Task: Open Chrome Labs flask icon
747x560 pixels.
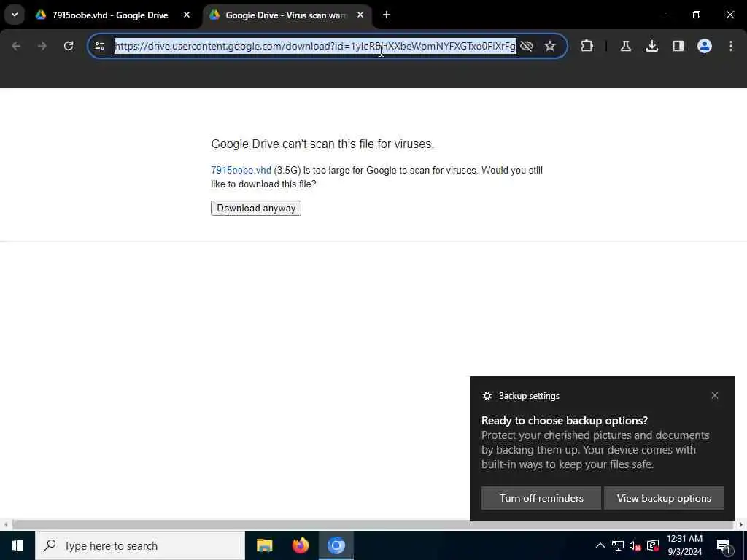Action: [625, 46]
